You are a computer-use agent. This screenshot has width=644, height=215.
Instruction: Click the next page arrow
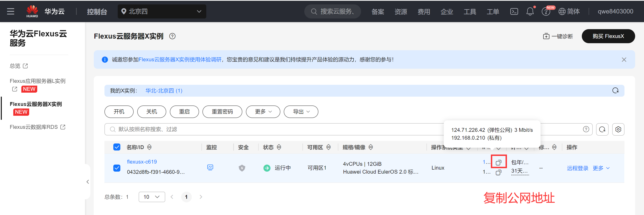tap(201, 197)
